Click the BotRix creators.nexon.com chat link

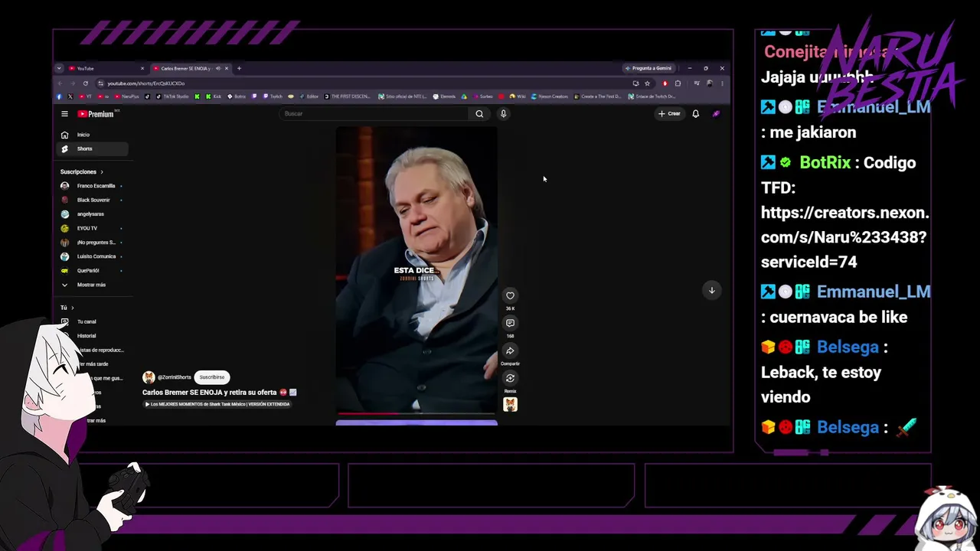844,237
